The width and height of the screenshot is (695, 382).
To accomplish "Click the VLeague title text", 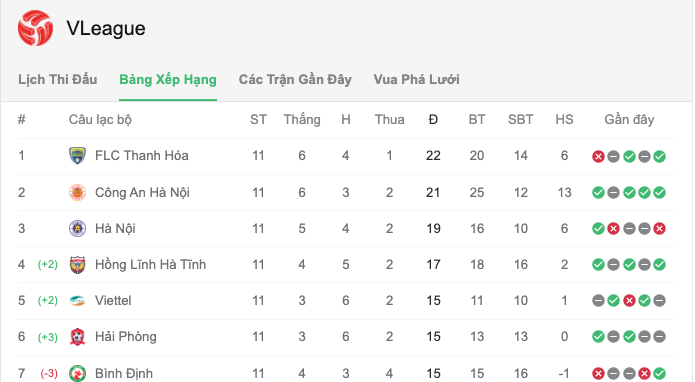I will [x=106, y=28].
